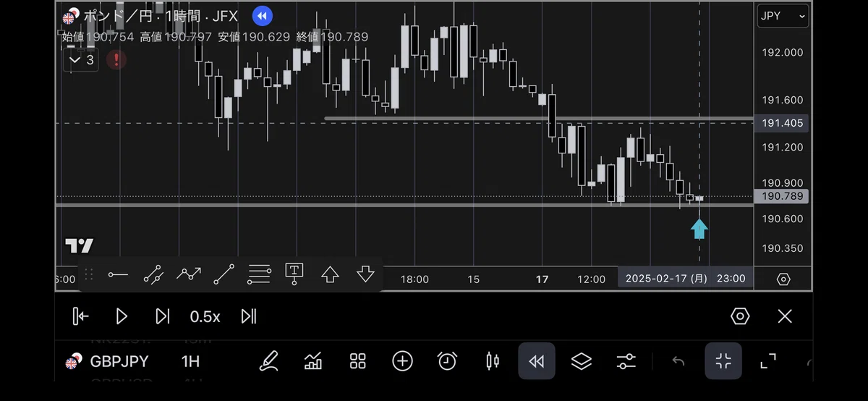The height and width of the screenshot is (401, 868).
Task: Change replay speed from 0.5x
Action: click(x=205, y=316)
